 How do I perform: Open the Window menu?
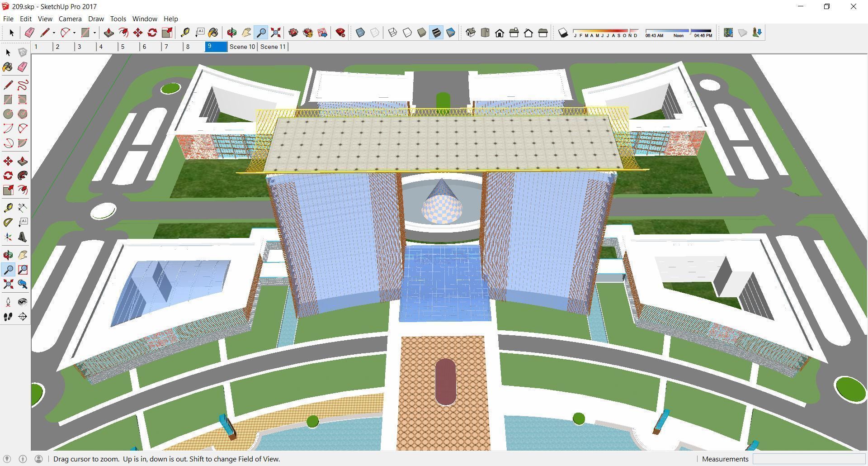145,19
